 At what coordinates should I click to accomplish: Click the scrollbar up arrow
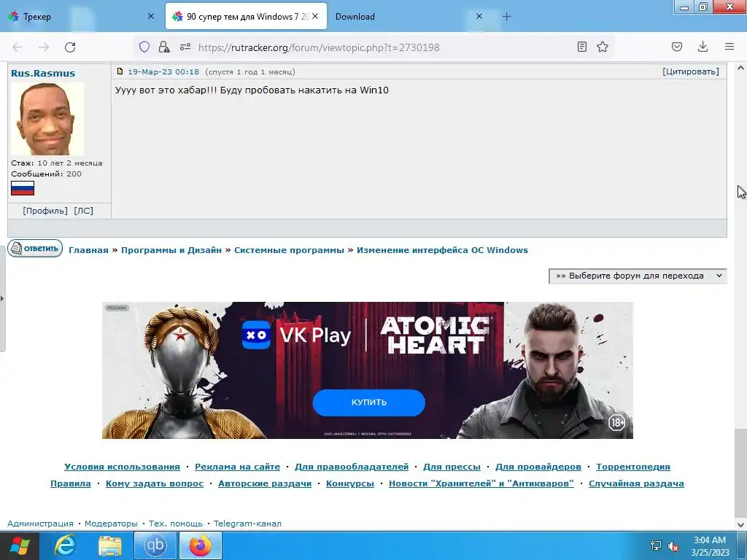tap(741, 68)
